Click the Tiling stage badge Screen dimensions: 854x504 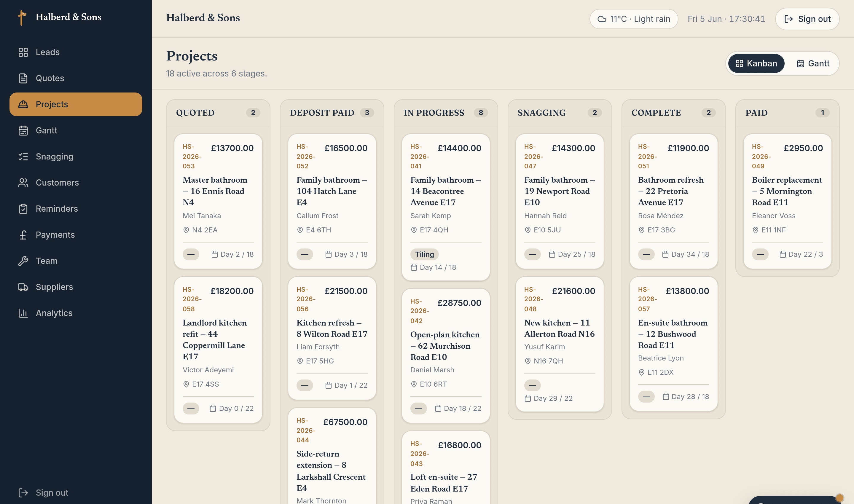(x=424, y=254)
